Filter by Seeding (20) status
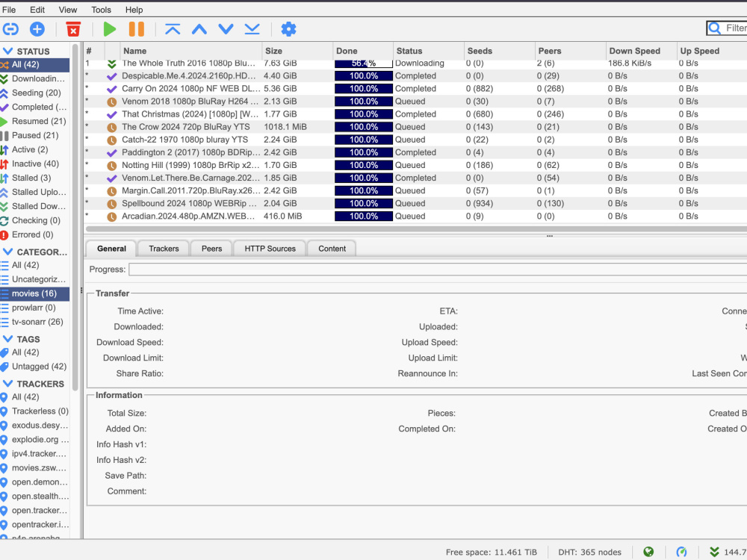Image resolution: width=747 pixels, height=560 pixels. [35, 93]
